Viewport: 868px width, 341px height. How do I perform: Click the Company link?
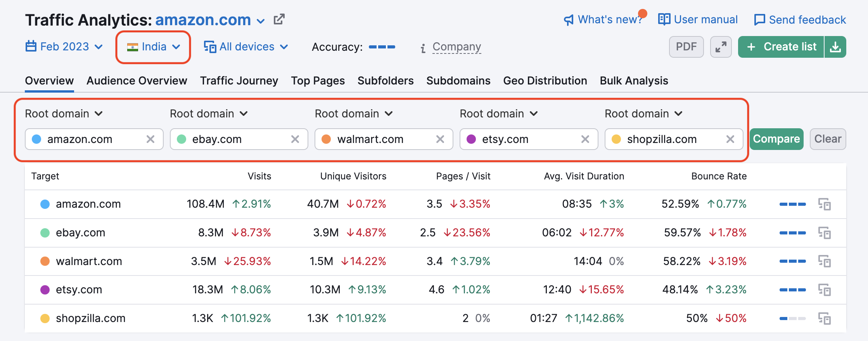pos(457,47)
